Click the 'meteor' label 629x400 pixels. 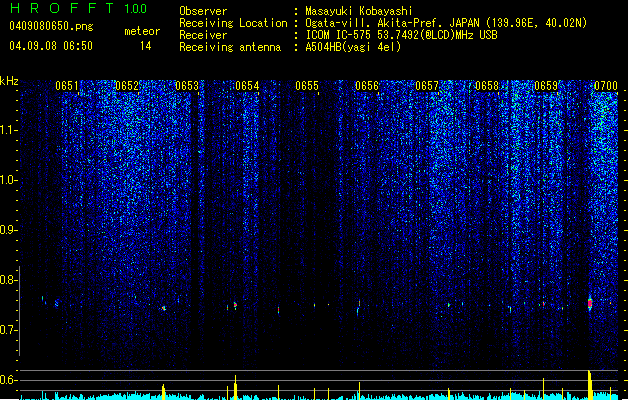[x=142, y=31]
